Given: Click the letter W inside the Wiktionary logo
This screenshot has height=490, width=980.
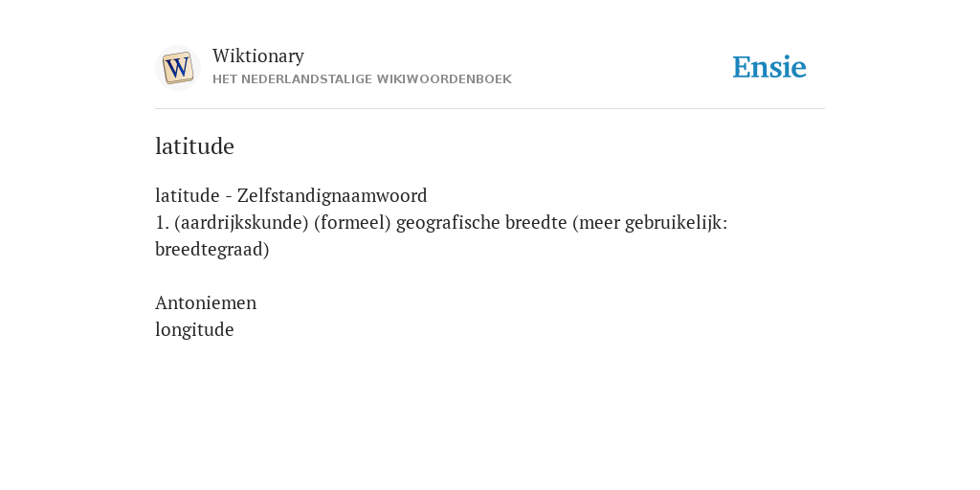Looking at the screenshot, I should (x=177, y=68).
